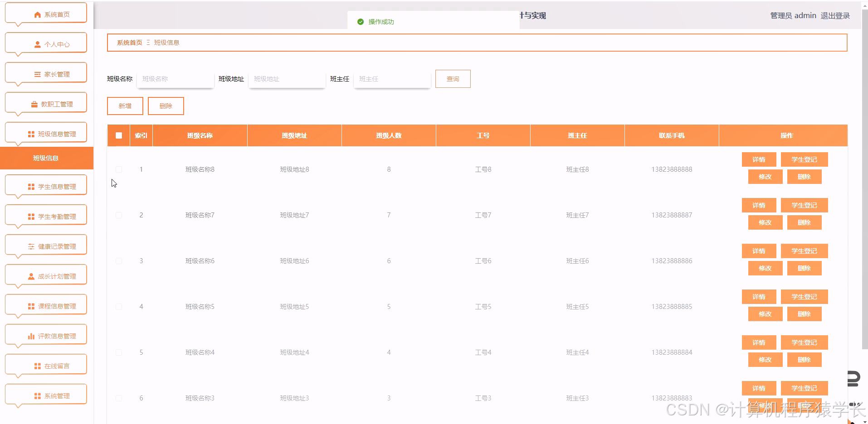Click the batch 删除 button above table
868x424 pixels.
(x=166, y=106)
